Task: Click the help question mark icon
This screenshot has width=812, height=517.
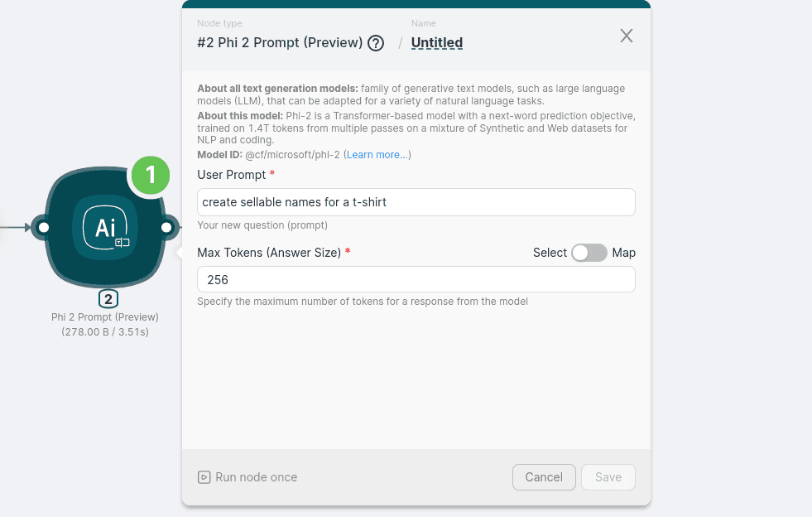Action: (376, 43)
